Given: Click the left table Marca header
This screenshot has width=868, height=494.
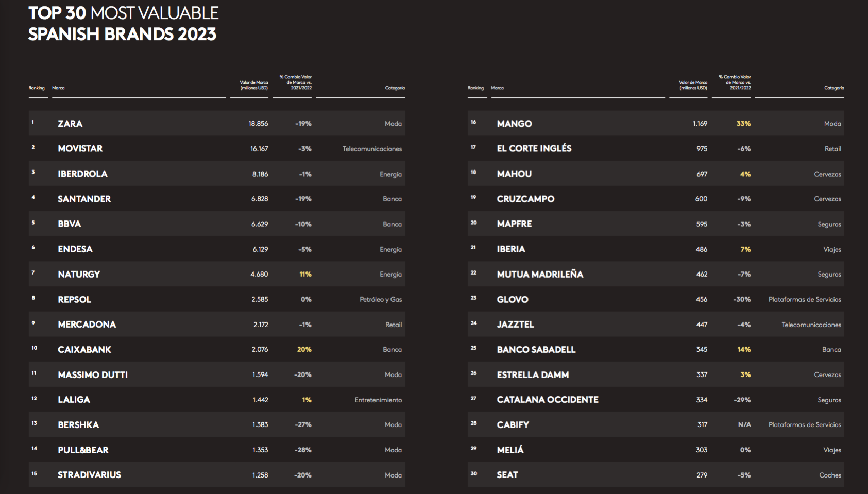Looking at the screenshot, I should (58, 88).
